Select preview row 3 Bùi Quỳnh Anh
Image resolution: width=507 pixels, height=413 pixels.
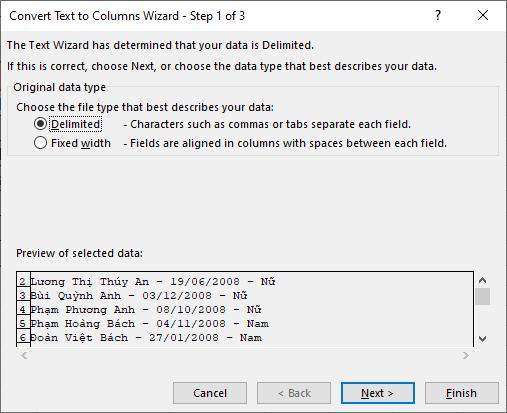(139, 296)
